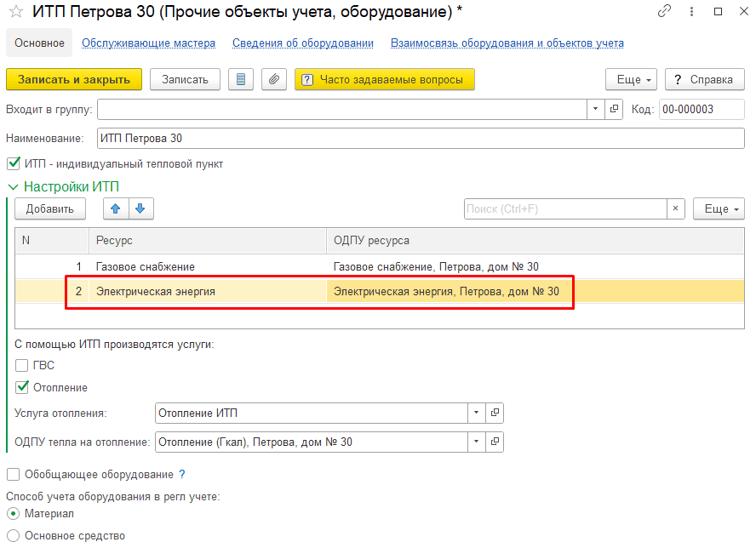
Task: Add this form to favorites with the star icon
Action: point(16,12)
